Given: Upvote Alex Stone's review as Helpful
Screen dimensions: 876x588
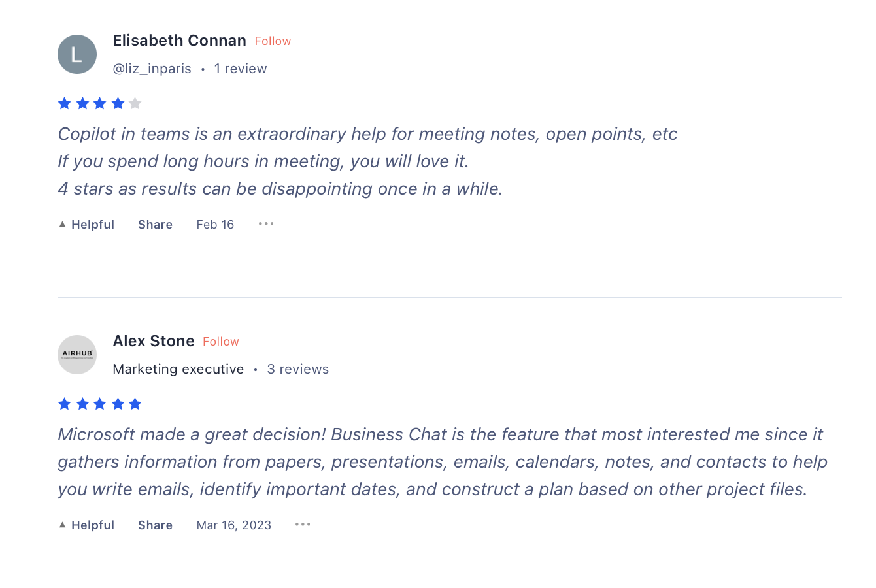Looking at the screenshot, I should click(x=86, y=525).
